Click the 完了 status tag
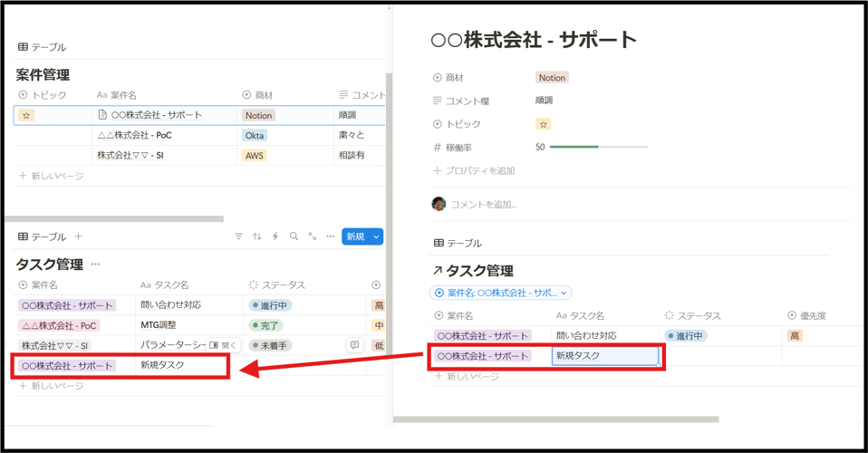This screenshot has width=868, height=453. (265, 325)
